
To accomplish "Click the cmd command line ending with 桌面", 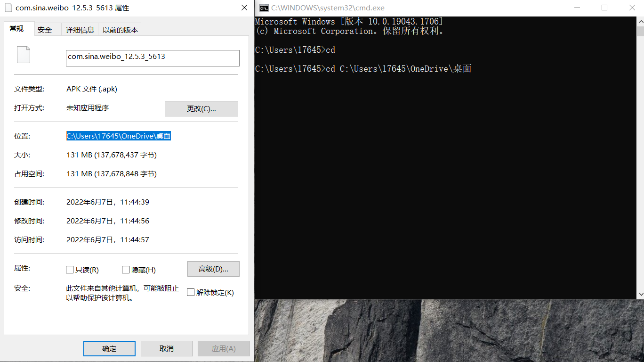I will click(363, 69).
